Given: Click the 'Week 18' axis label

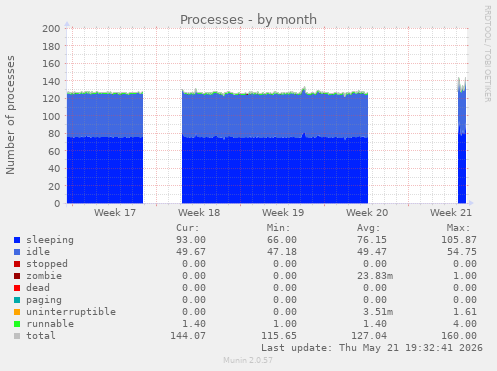Looking at the screenshot, I should pyautogui.click(x=199, y=213).
